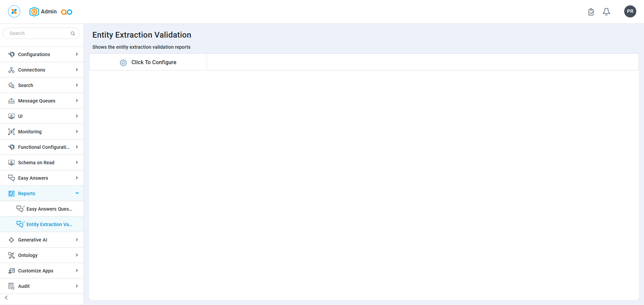Click the Ontology sidebar icon
The image size is (644, 305).
pos(11,255)
